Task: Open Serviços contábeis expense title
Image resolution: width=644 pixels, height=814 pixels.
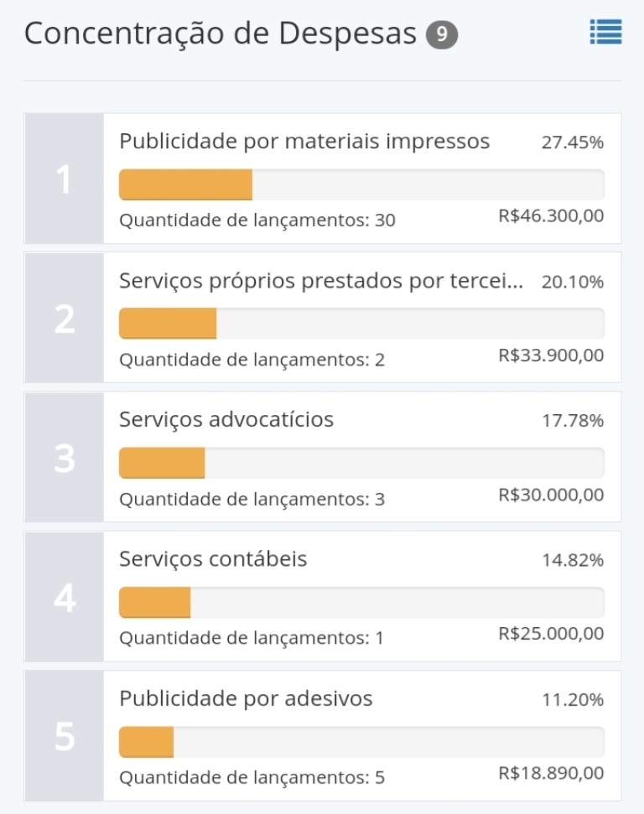Action: [213, 559]
